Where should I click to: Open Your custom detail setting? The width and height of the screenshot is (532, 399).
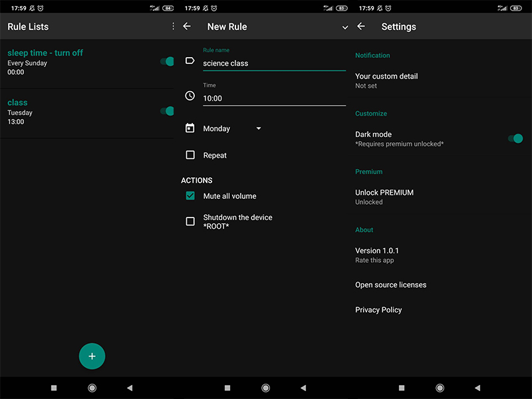(386, 80)
